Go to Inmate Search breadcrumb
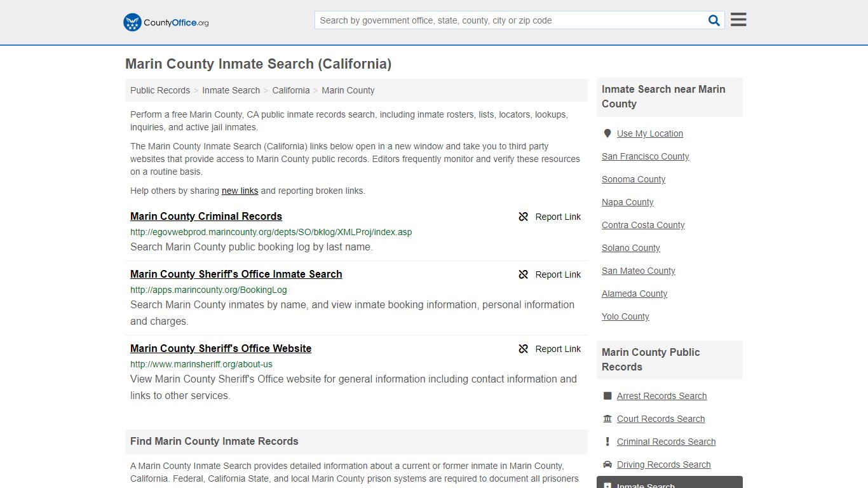The image size is (868, 488). point(231,90)
